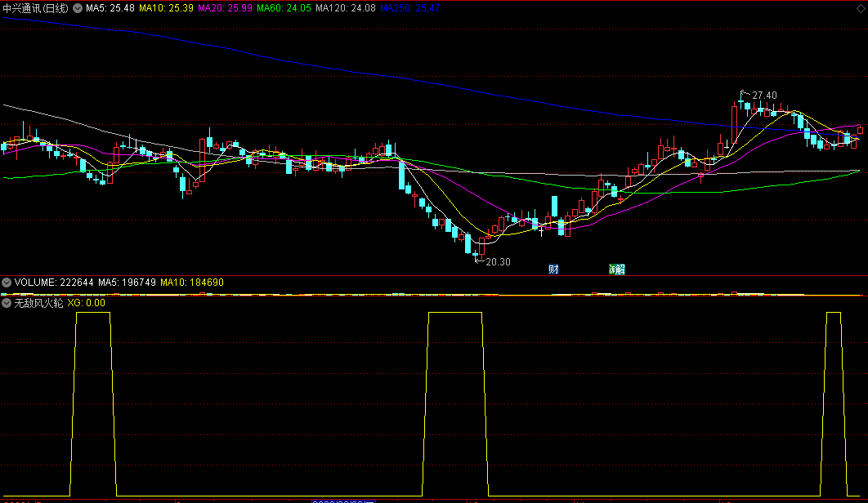Click the VOLUME: 222644 label

[54, 283]
